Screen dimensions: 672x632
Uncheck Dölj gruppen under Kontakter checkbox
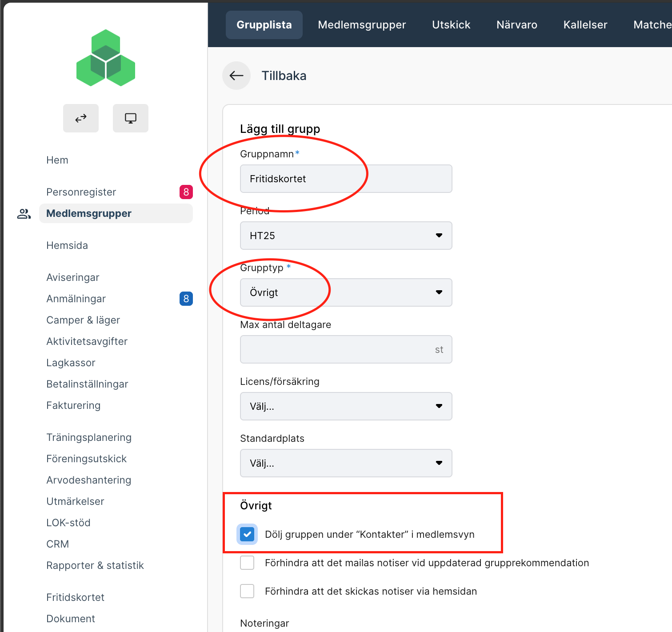[x=247, y=534]
